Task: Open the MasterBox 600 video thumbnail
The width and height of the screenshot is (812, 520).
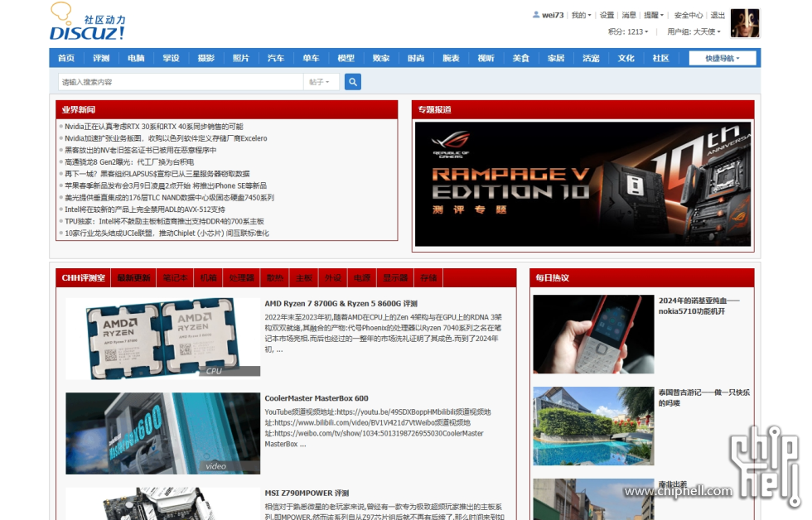Action: (x=162, y=433)
